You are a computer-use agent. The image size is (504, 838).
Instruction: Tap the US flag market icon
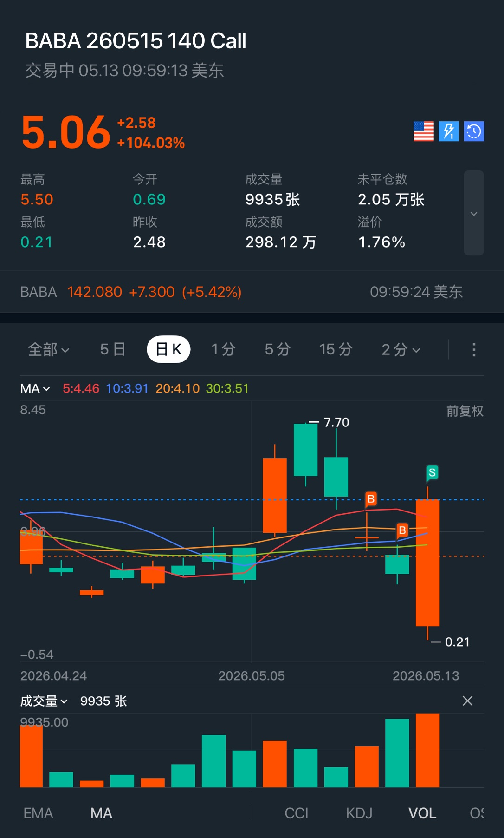click(424, 131)
